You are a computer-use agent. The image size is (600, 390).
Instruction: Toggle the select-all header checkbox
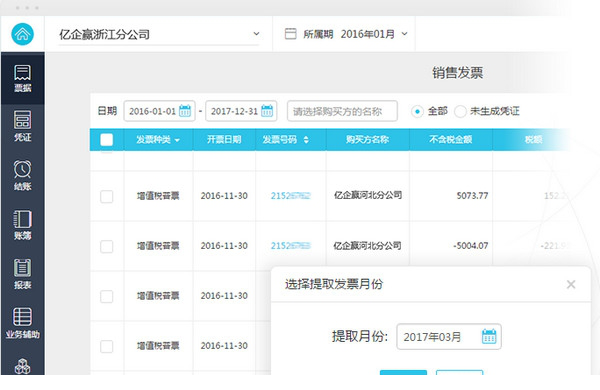(x=106, y=140)
